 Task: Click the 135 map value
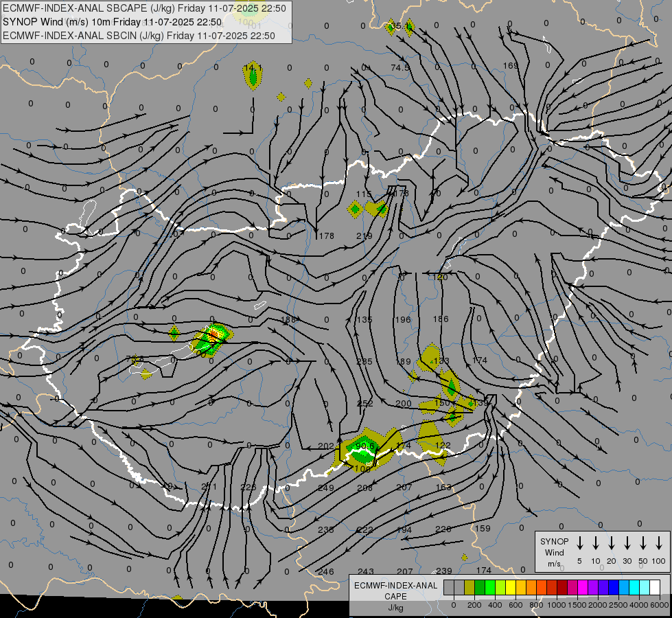tap(364, 320)
